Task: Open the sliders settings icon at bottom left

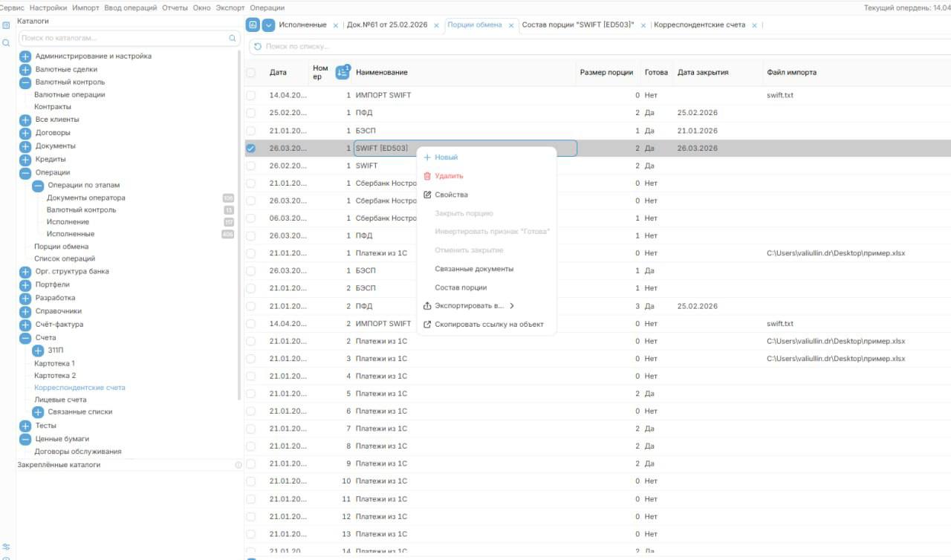Action: click(6, 547)
